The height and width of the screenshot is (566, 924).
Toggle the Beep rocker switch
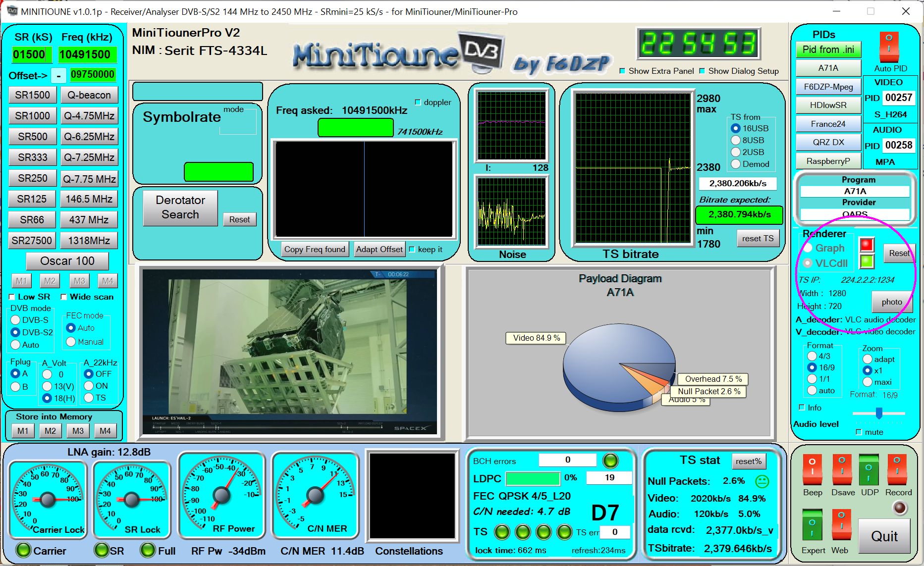tap(812, 470)
